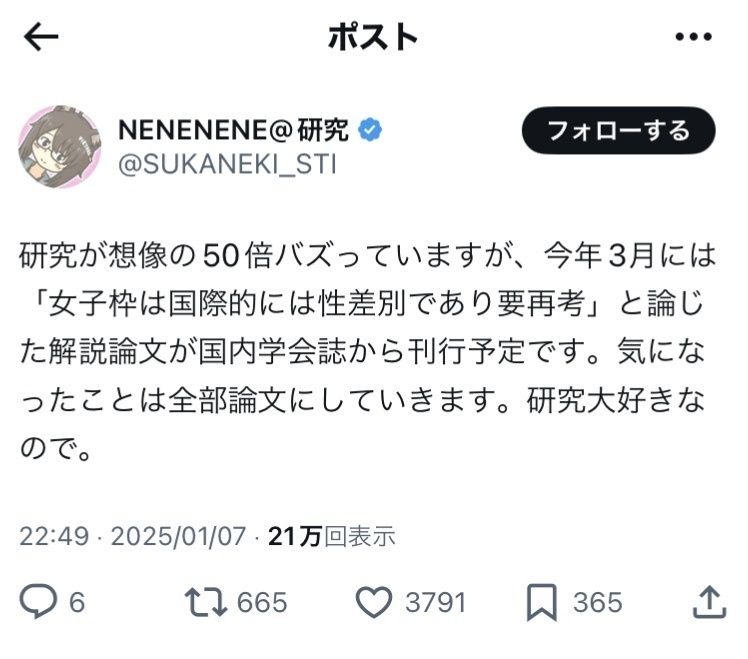Viewport: 748px width, 659px height.
Task: Open the three-dot more options menu
Action: coord(693,38)
